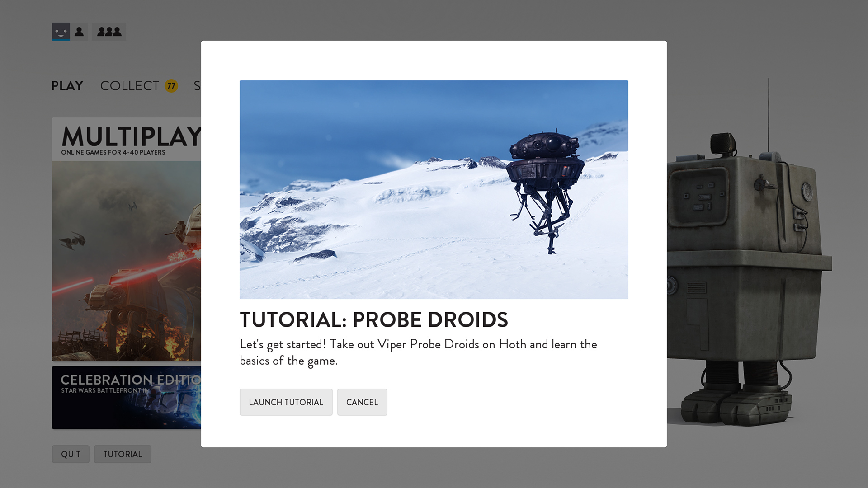
Task: Select the single-player silhouette icon
Action: tap(79, 32)
